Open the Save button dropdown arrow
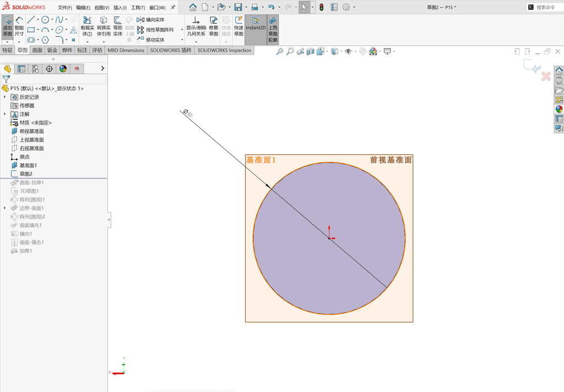The width and height of the screenshot is (564, 392). [246, 7]
